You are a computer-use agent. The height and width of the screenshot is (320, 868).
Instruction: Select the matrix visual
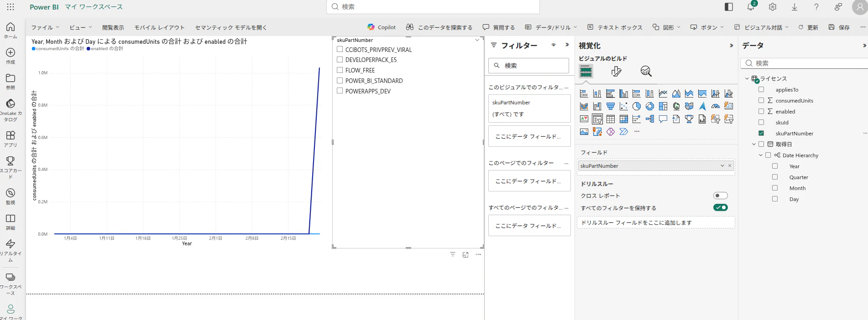(623, 119)
